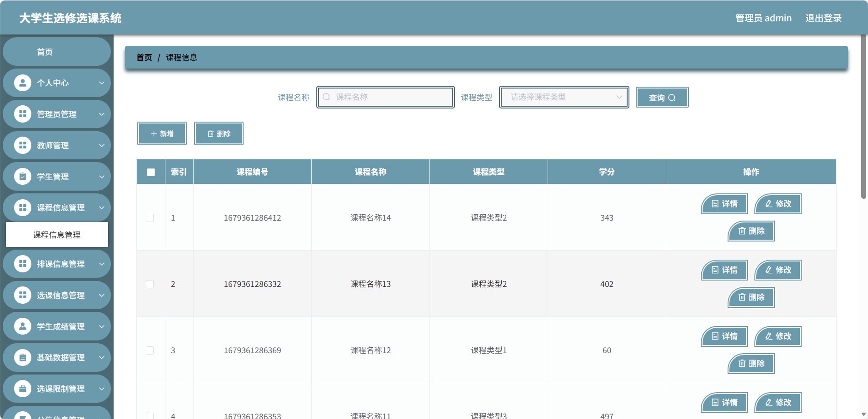Click the 删除 trash icon for 课程名称14

click(x=742, y=231)
